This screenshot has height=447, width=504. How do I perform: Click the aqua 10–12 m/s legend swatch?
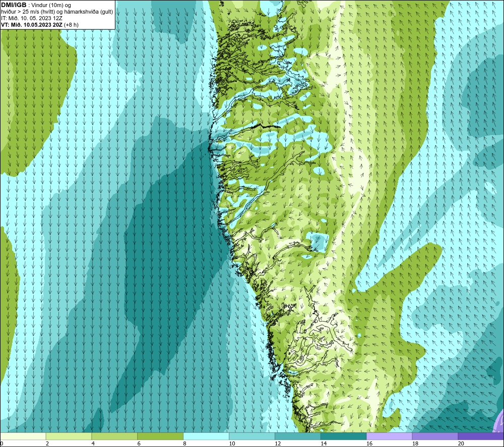(x=252, y=436)
